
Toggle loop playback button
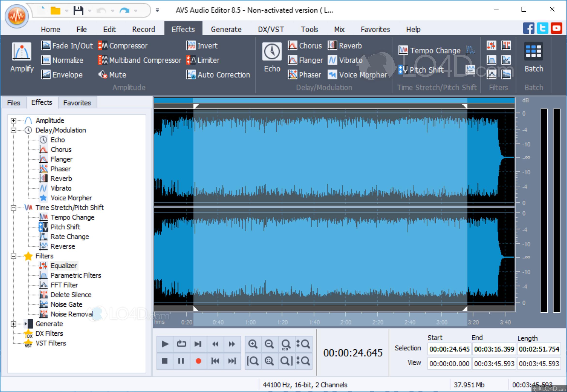181,344
